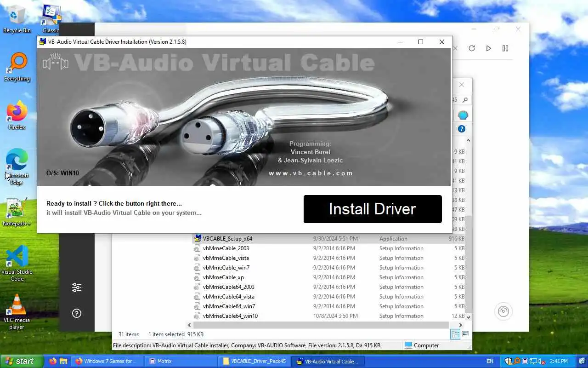Click the Classic Shell icon in Explorer toolbar
The width and height of the screenshot is (588, 368).
[x=463, y=115]
